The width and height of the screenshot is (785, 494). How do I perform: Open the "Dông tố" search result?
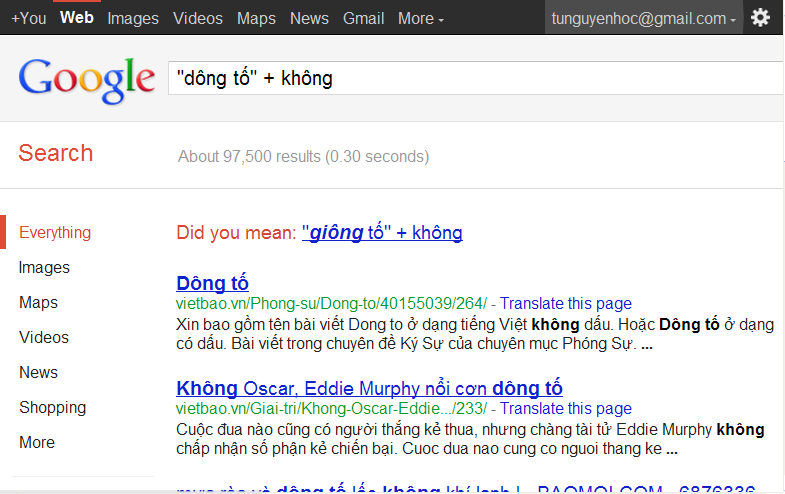click(212, 283)
